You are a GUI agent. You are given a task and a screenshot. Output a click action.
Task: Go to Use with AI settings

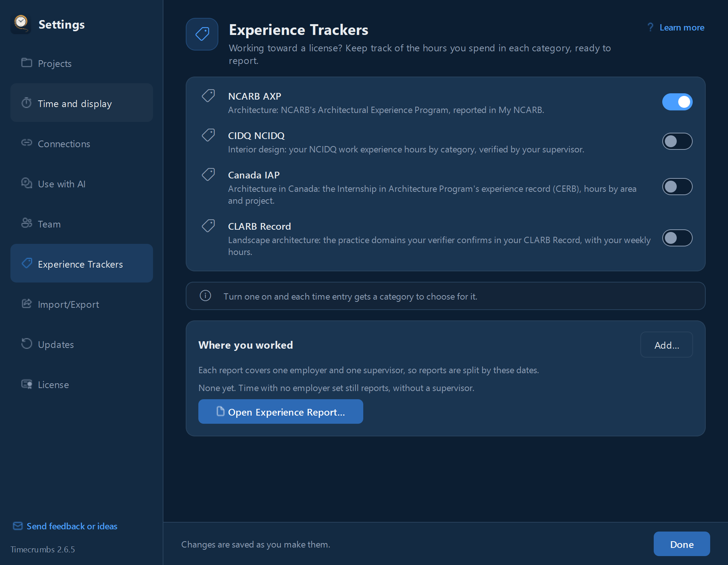pyautogui.click(x=82, y=184)
